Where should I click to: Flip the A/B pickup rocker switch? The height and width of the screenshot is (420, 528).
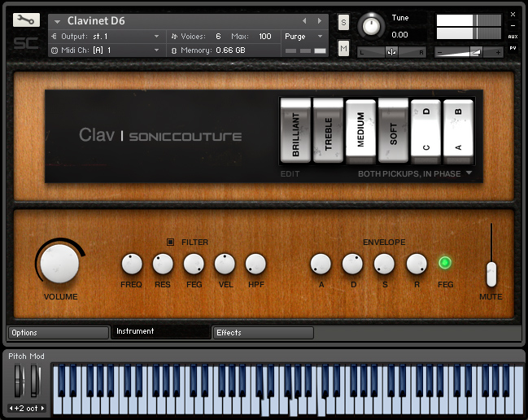coord(458,131)
